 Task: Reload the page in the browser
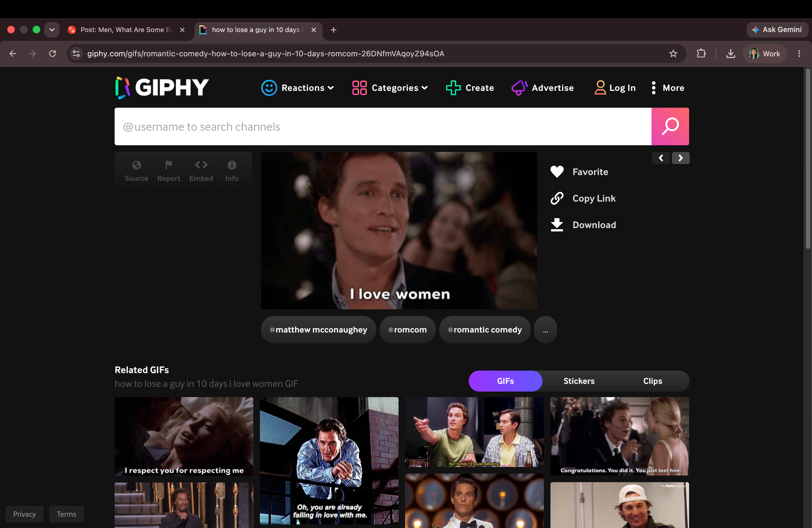click(52, 54)
